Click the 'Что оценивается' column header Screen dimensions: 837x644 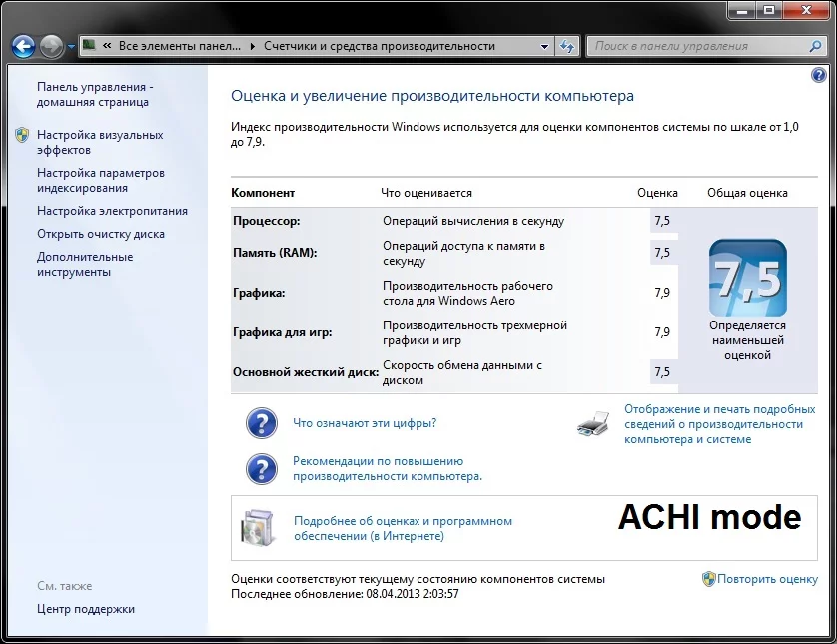point(426,193)
